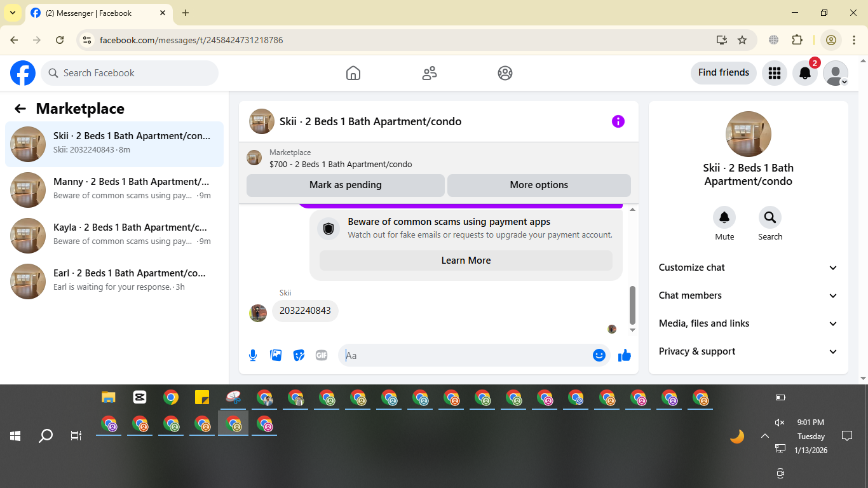
Task: Open File Explorer from taskbar
Action: point(109,398)
